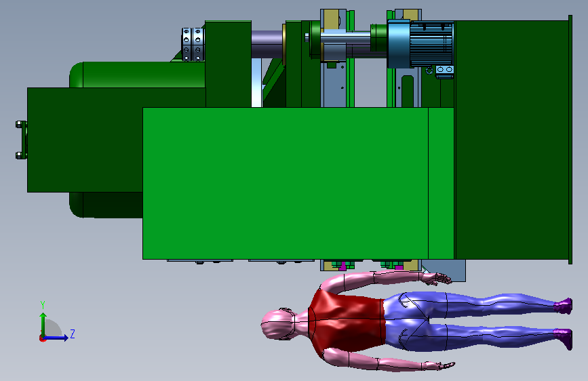
Task: Select the mannequin's pink head
Action: [277, 324]
